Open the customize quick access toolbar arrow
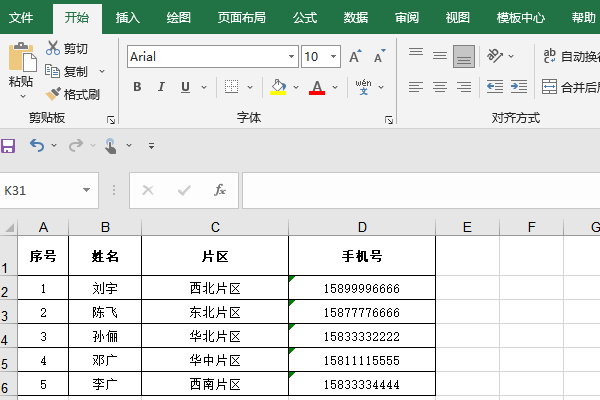This screenshot has width=600, height=400. pos(152,145)
